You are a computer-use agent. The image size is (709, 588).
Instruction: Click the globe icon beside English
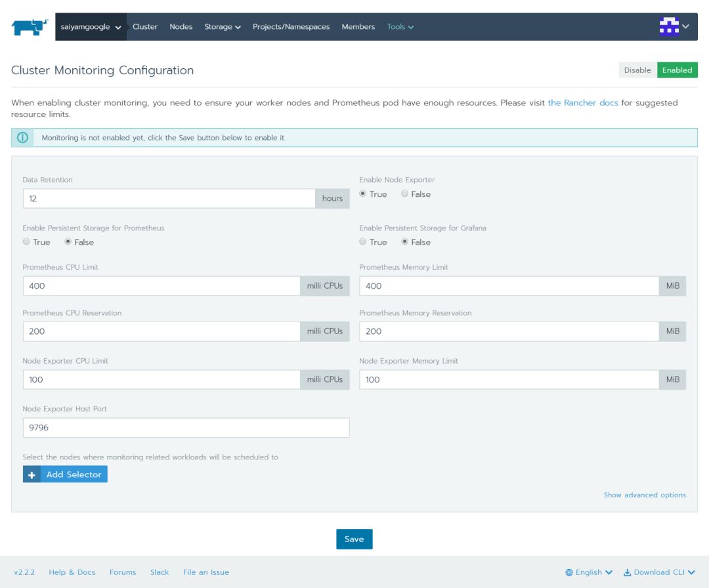click(569, 572)
